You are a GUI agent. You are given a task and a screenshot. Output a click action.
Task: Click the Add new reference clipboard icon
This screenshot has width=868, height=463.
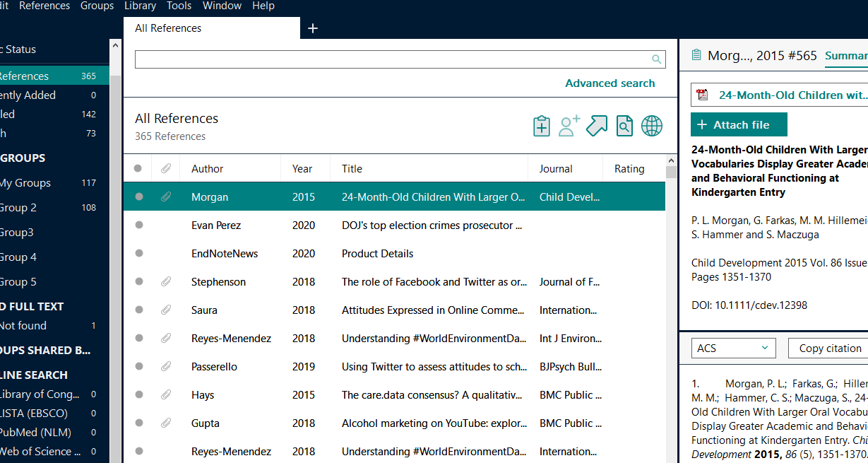(541, 126)
